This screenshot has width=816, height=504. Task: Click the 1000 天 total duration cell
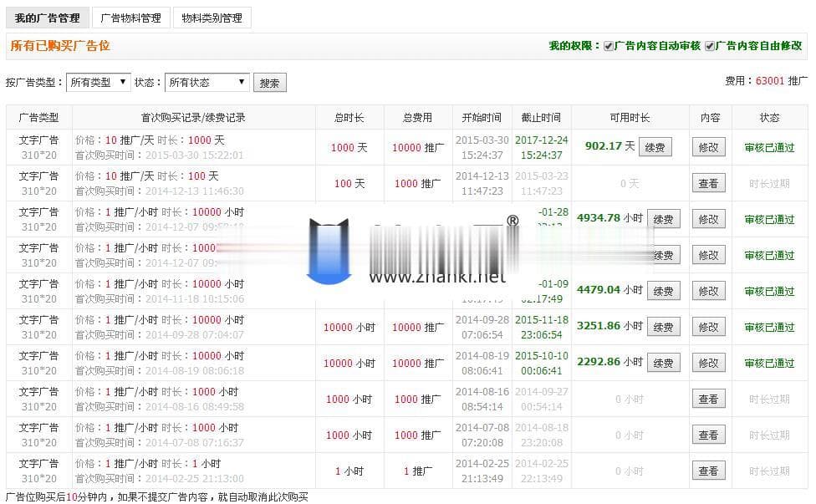click(349, 148)
